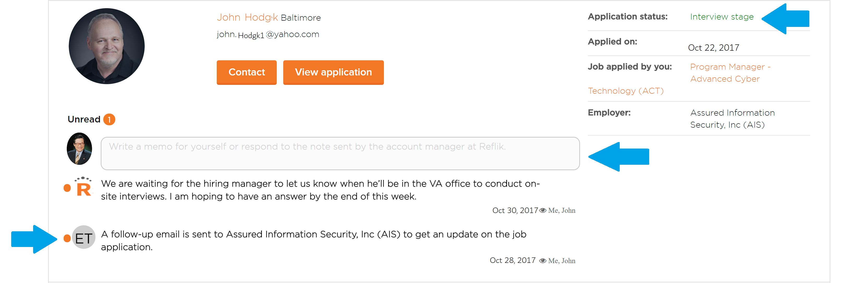Click the Technology (ACT) job link text
Image resolution: width=868 pixels, height=283 pixels.
click(626, 91)
